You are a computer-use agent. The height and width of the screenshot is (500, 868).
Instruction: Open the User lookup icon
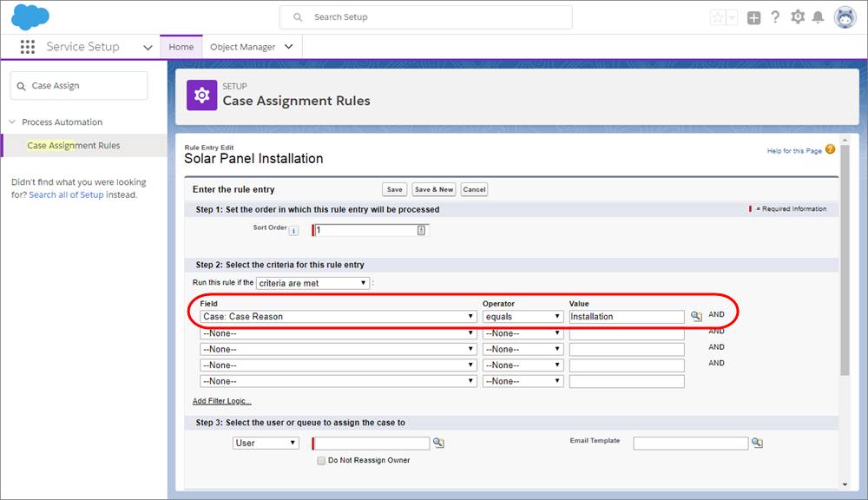tap(438, 443)
